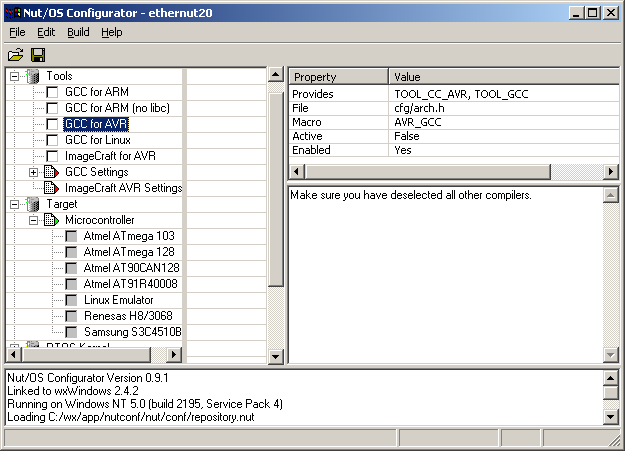Click the Active False value
This screenshot has height=451, width=625.
[407, 136]
